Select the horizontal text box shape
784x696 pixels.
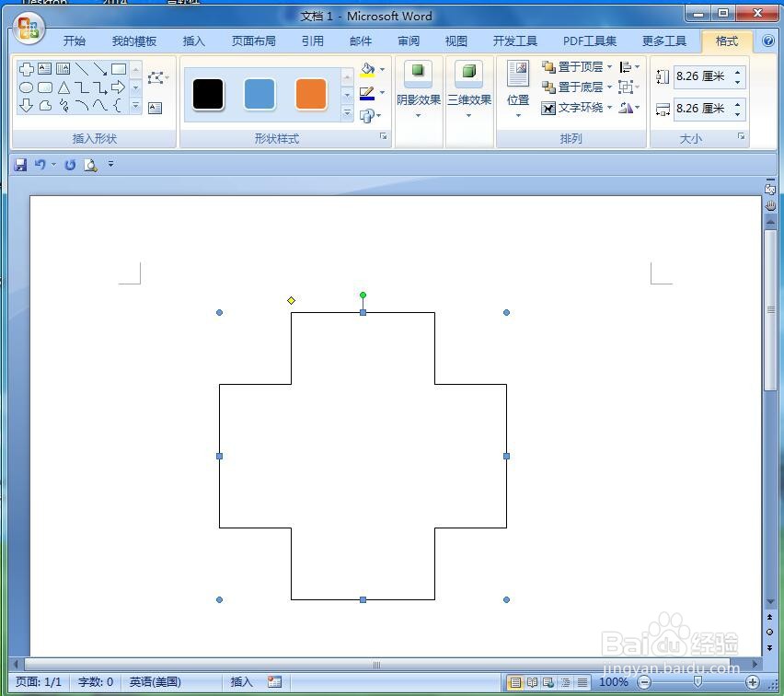(45, 69)
